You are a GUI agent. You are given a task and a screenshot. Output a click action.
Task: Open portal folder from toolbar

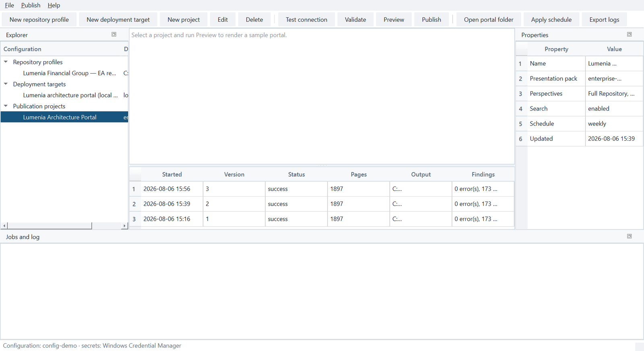pos(489,20)
